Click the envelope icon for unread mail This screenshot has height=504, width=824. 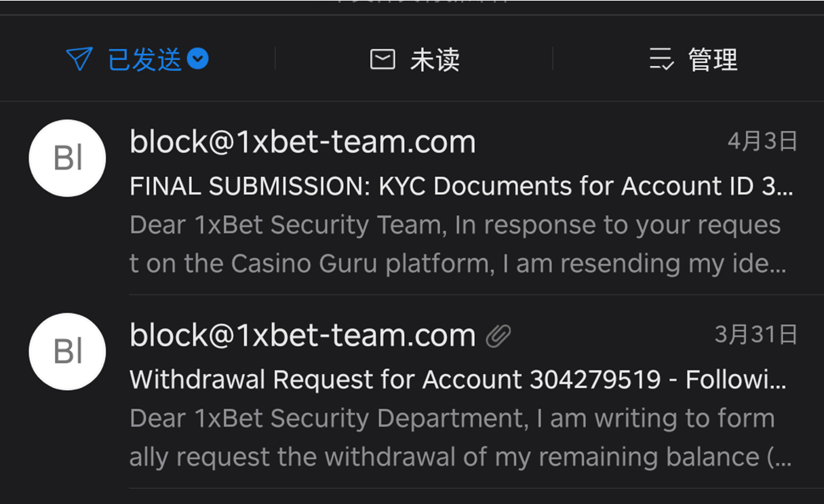click(x=382, y=60)
